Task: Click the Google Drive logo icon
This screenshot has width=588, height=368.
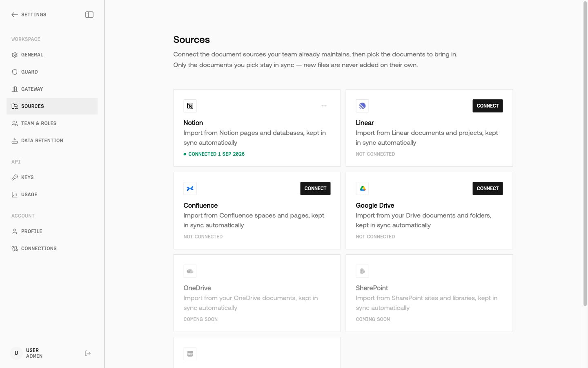Action: coord(362,188)
